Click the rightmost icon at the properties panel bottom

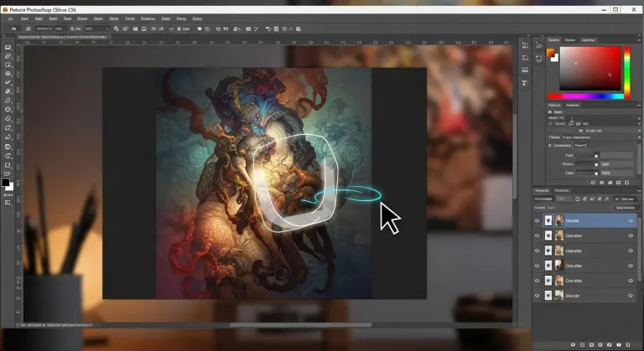point(626,183)
